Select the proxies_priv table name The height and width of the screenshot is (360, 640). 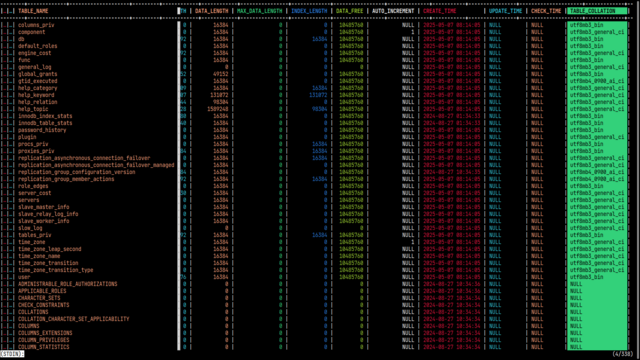pyautogui.click(x=36, y=151)
